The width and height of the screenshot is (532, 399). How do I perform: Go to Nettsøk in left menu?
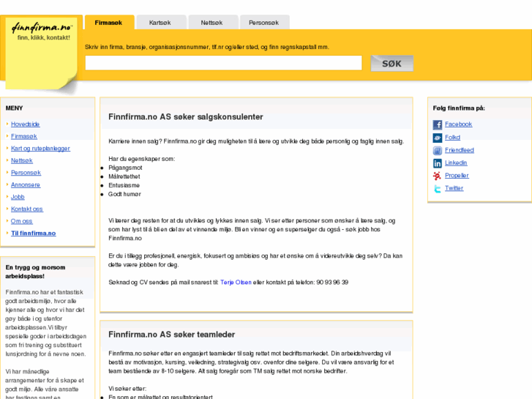22,160
